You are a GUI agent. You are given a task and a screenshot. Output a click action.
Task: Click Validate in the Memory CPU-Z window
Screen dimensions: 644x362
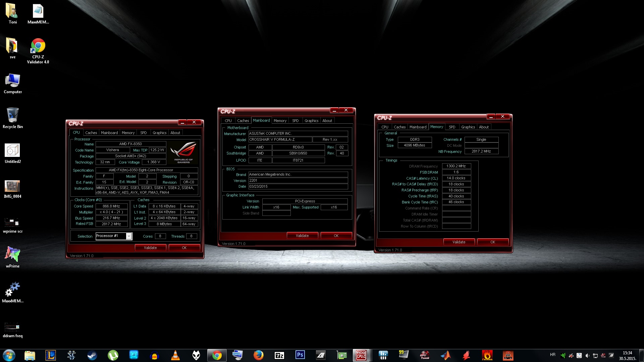[459, 242]
